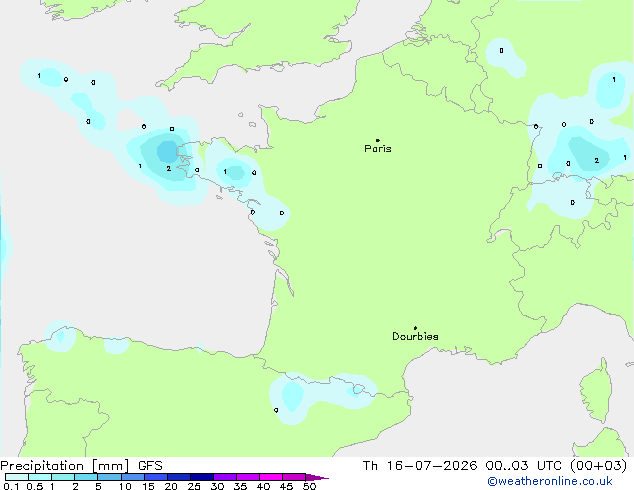Click the forecast date 'Th 16-07-2026' text
Image resolution: width=634 pixels, height=490 pixels.
pyautogui.click(x=420, y=466)
